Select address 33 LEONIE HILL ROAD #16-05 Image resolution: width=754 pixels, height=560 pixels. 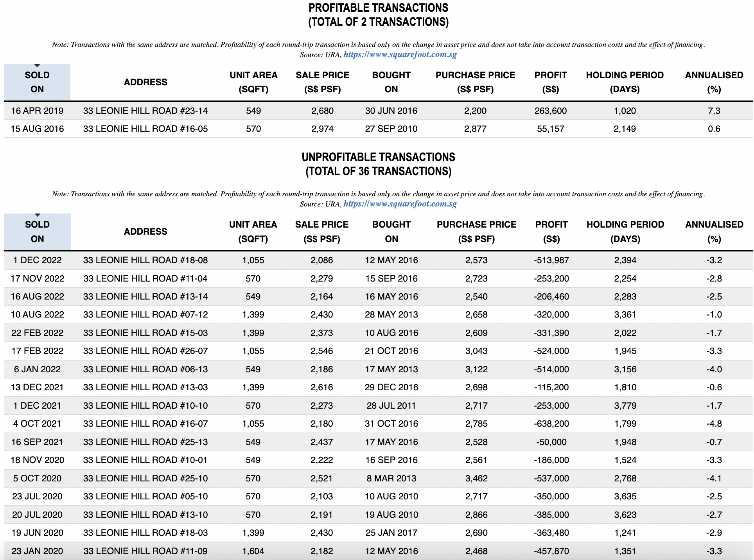coord(145,129)
